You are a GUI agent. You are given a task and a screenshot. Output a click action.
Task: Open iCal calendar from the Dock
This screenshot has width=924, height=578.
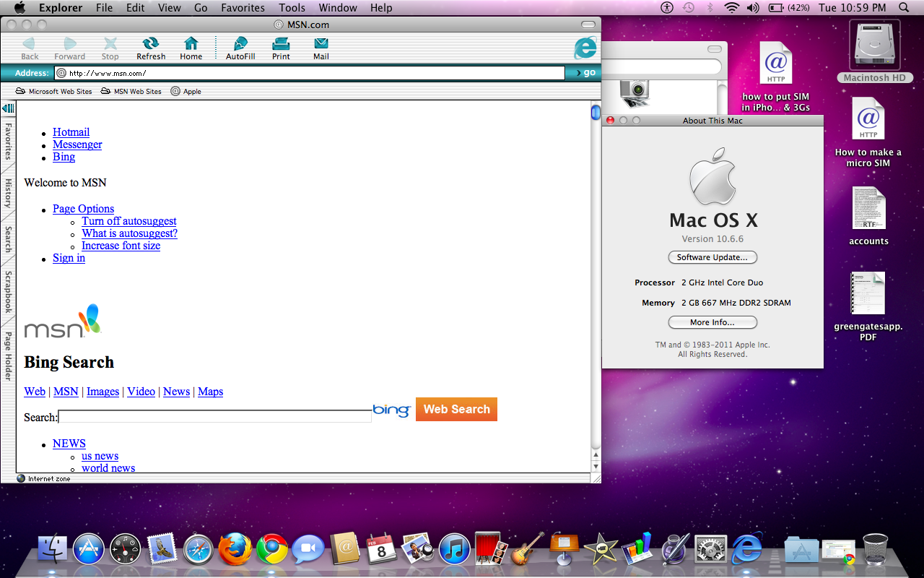(381, 549)
